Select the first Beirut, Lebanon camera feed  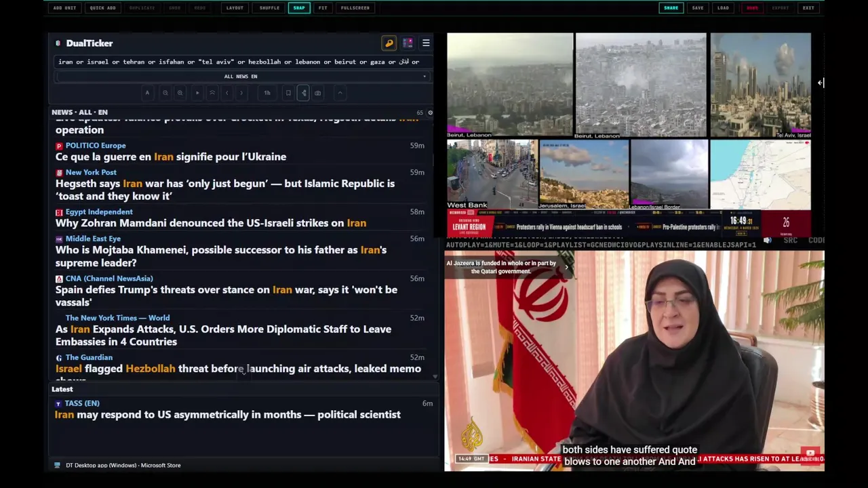pyautogui.click(x=510, y=85)
